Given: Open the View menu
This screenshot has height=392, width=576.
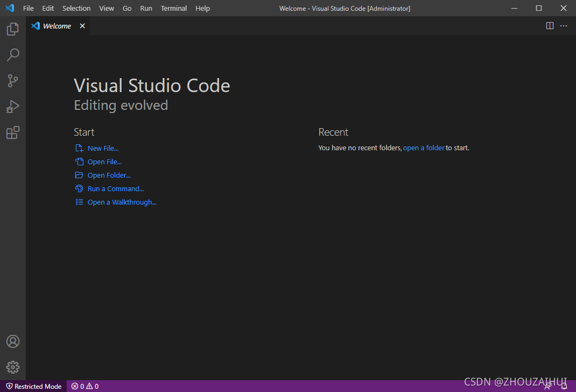Looking at the screenshot, I should coord(107,8).
